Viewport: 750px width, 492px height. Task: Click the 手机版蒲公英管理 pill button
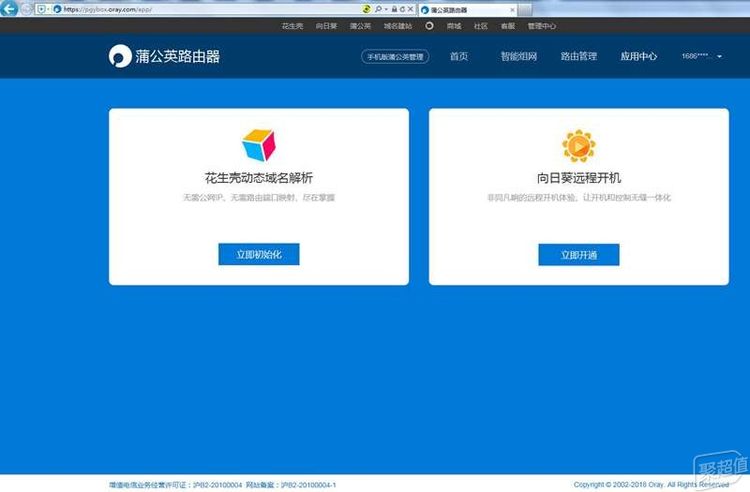pyautogui.click(x=394, y=57)
